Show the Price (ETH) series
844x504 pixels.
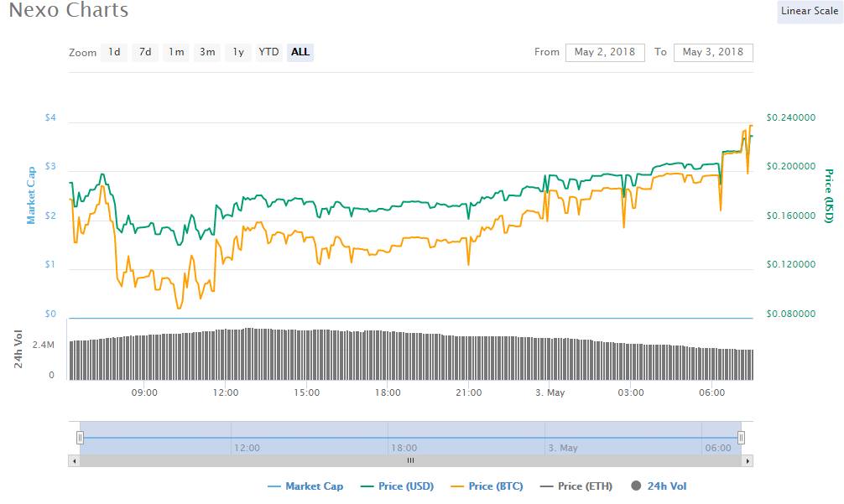coord(576,486)
